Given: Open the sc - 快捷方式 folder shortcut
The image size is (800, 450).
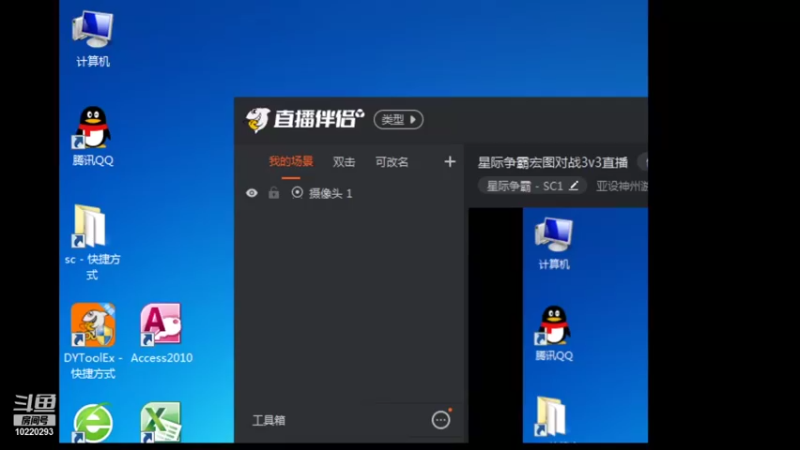Looking at the screenshot, I should (92, 242).
